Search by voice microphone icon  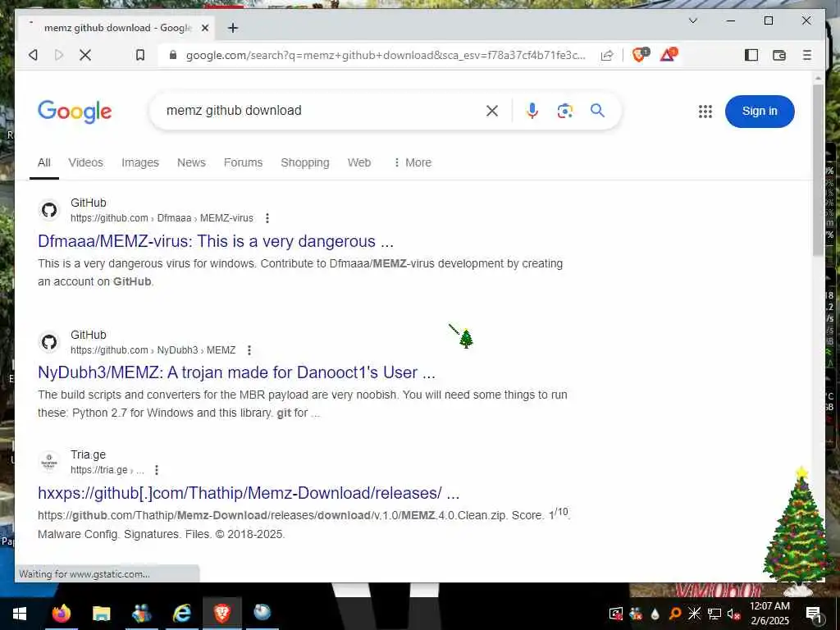tap(532, 111)
